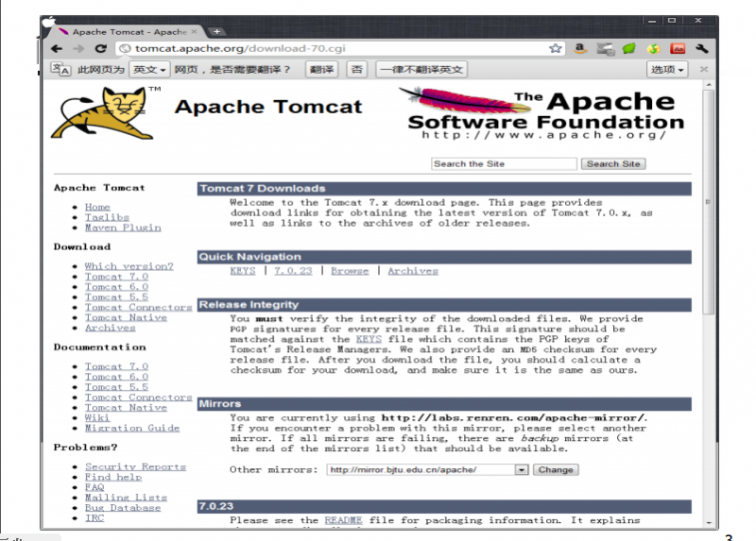Open Tomcat Native under Documentation

click(x=126, y=408)
